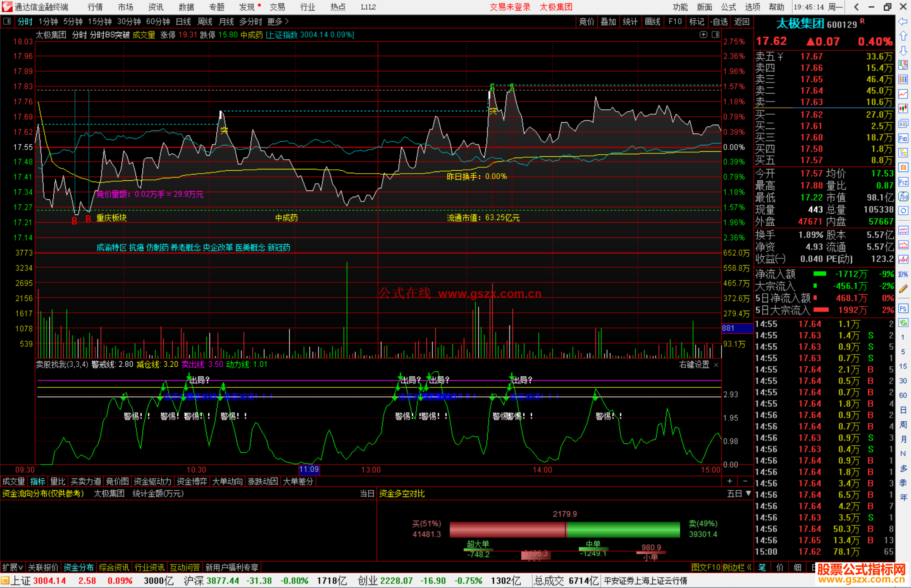Switch to the 资金驱动力 tab
The image size is (911, 588).
[153, 481]
